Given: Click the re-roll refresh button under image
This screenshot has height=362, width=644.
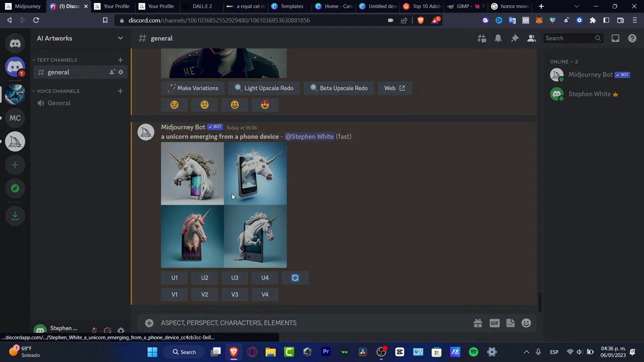Looking at the screenshot, I should 295,278.
